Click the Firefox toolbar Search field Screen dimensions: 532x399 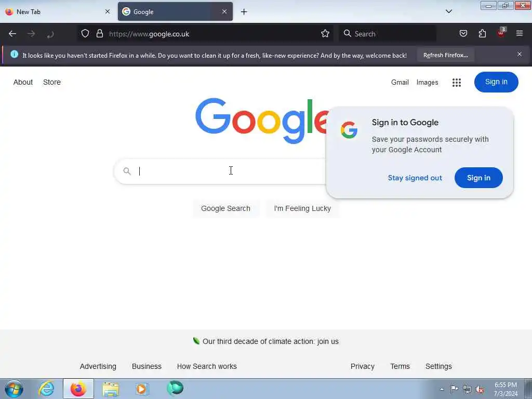(388, 34)
